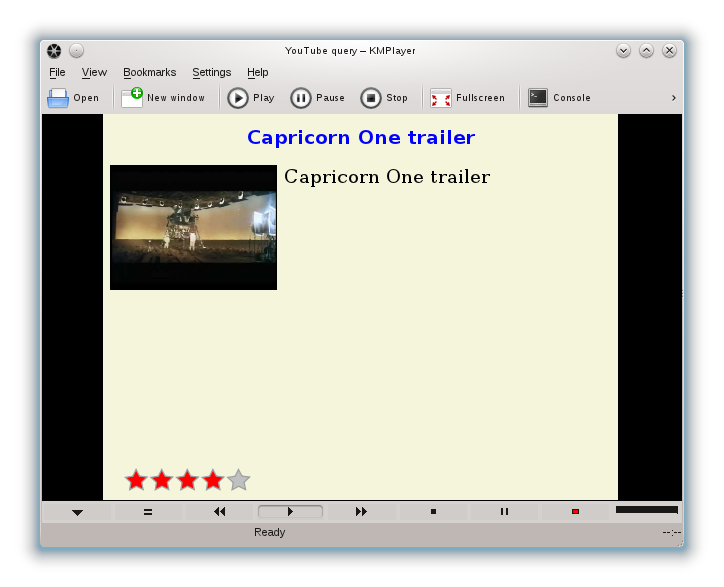This screenshot has height=587, width=724.
Task: Click the red record button in control bar
Action: pyautogui.click(x=575, y=512)
